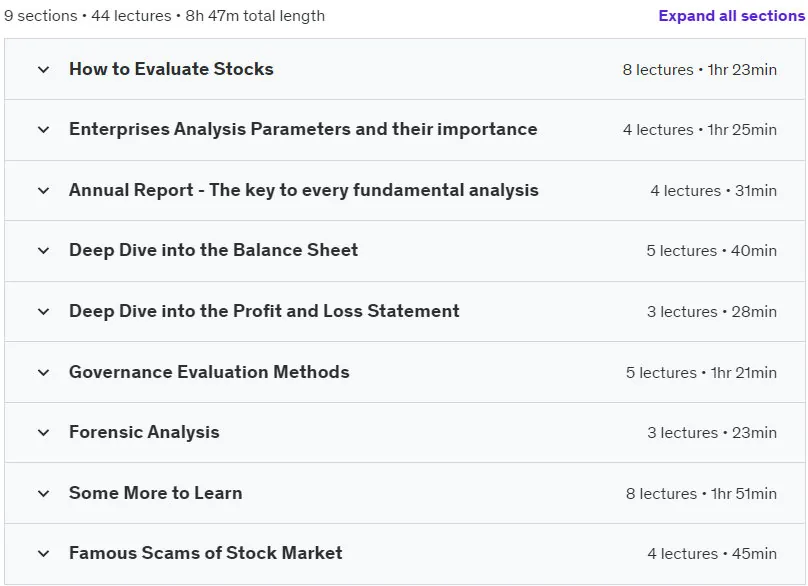Open the How to Evaluate Stocks title

pos(171,69)
